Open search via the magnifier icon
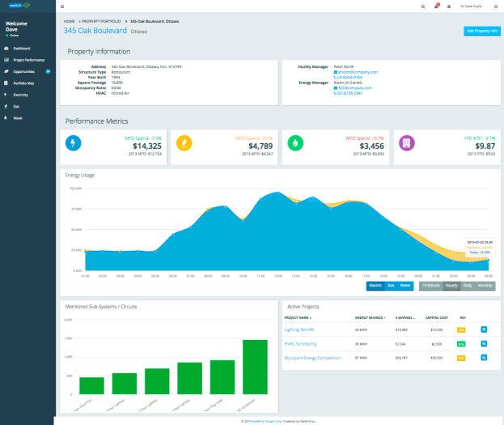Viewport: 504px width, 425px height. (x=423, y=6)
